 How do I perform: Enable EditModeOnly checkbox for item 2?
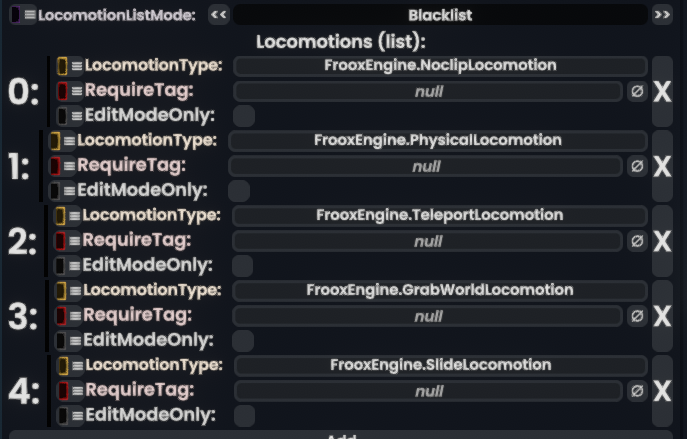tap(242, 266)
